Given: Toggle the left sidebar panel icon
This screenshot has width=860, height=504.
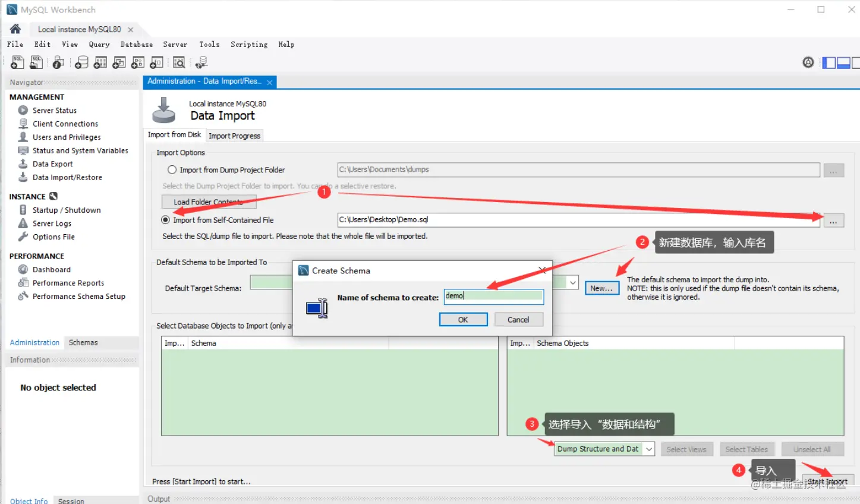Looking at the screenshot, I should click(829, 62).
